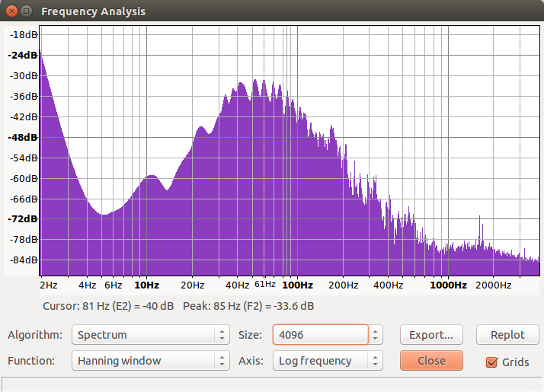Screen dimensions: 544x392
Task: Open the Function dropdown showing Hanning window
Action: point(151,361)
